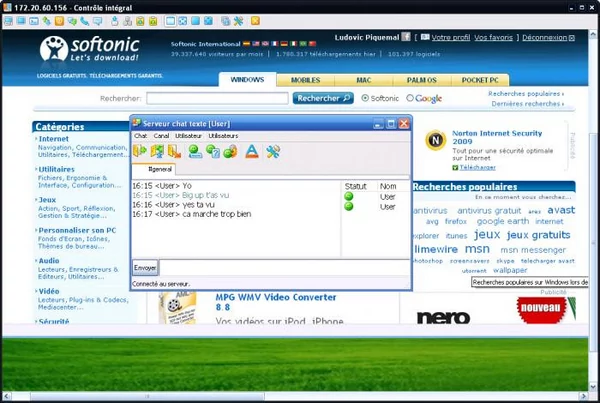Open the green chat bubbles tool in remote toolbar
The width and height of the screenshot is (600, 403).
(x=72, y=21)
